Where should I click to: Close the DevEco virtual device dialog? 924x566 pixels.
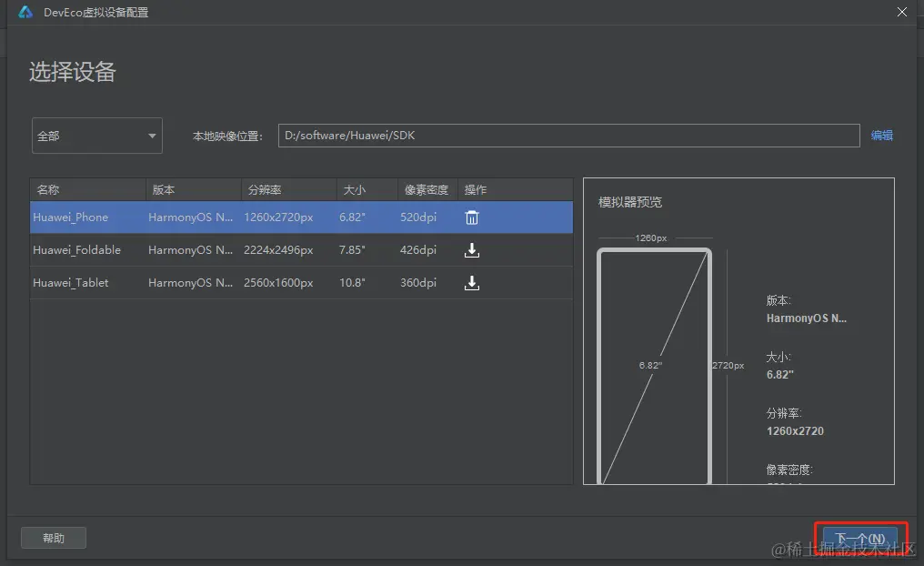[901, 12]
